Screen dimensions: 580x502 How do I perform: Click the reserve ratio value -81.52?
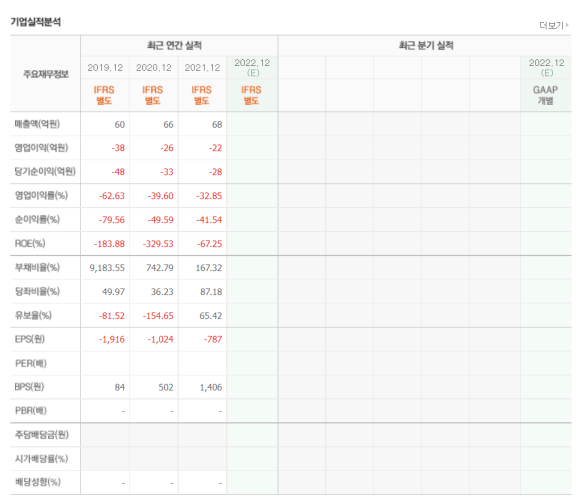coord(112,316)
